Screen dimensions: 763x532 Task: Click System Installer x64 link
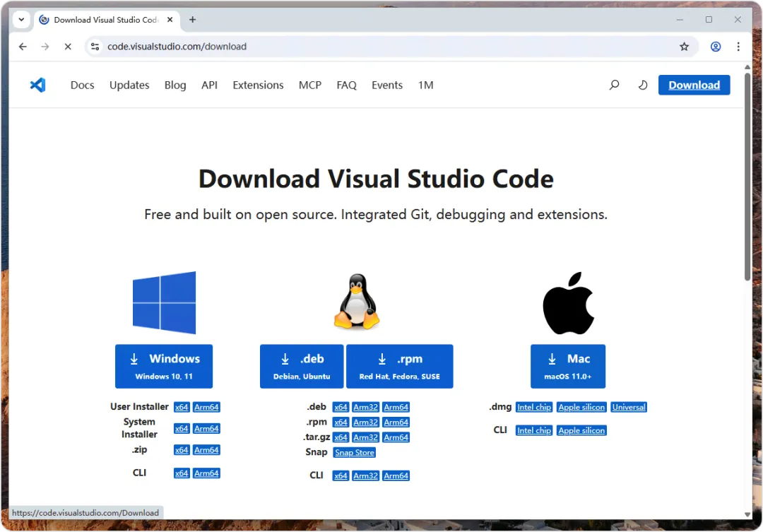coord(182,429)
